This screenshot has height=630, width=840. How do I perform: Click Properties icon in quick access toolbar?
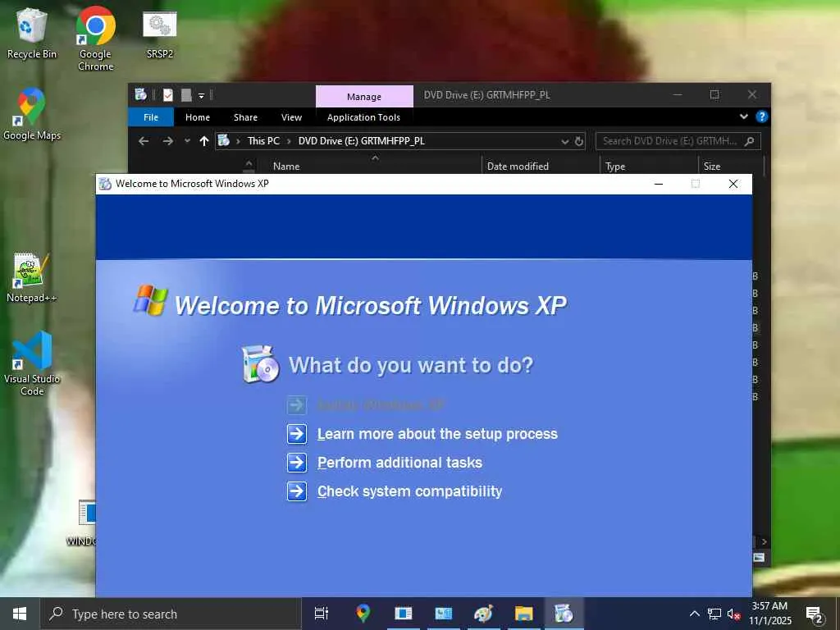[x=168, y=95]
